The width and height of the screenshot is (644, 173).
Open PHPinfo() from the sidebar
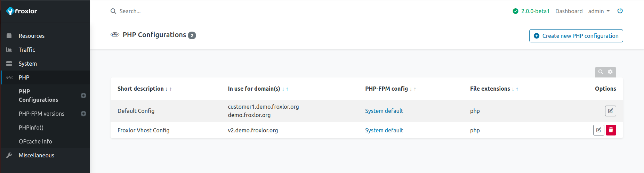click(x=31, y=127)
